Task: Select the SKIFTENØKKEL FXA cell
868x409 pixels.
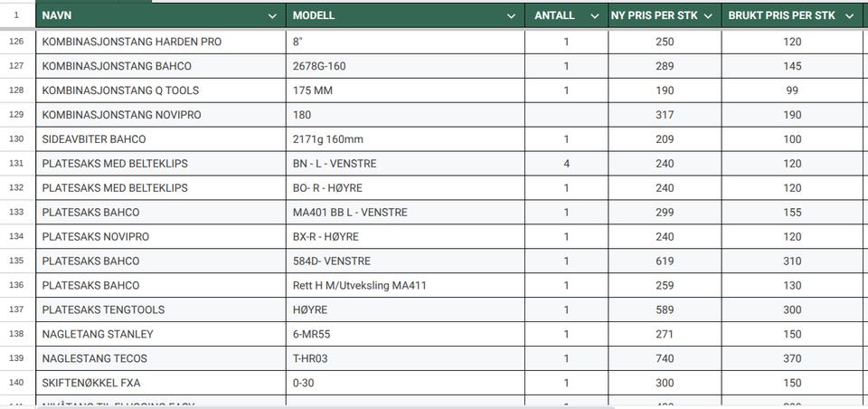Action: 160,383
